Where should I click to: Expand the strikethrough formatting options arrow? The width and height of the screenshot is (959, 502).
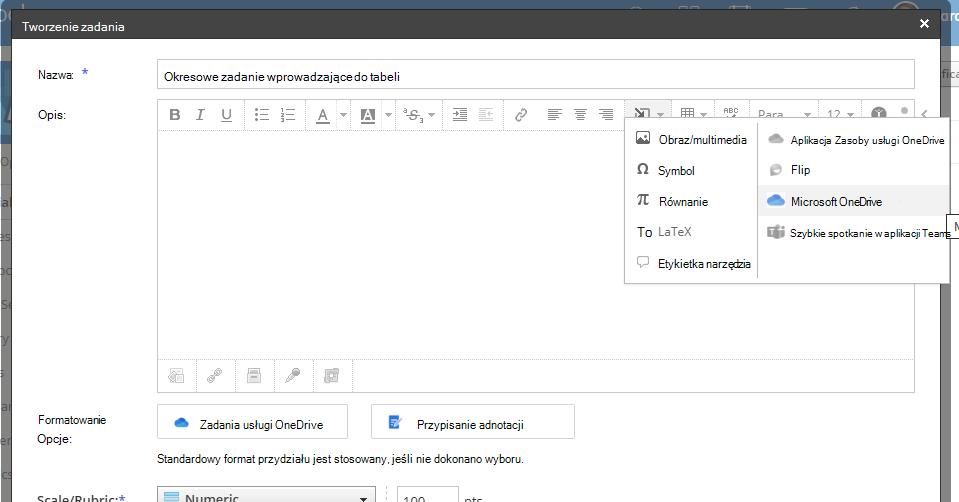point(431,115)
